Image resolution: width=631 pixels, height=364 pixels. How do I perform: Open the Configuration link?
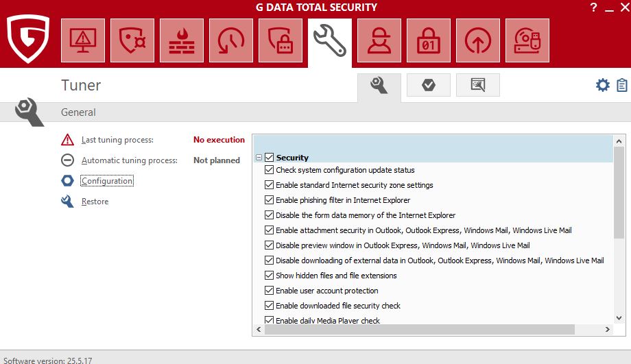click(x=107, y=180)
